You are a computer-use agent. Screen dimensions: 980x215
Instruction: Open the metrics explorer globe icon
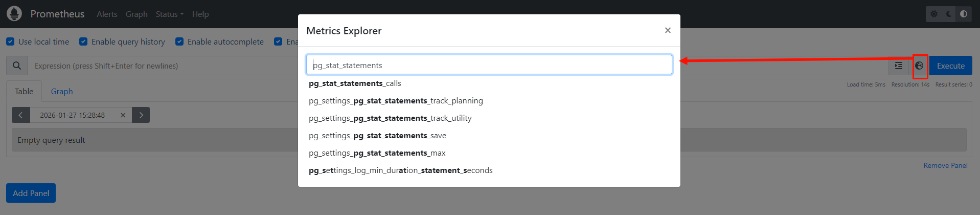point(919,66)
